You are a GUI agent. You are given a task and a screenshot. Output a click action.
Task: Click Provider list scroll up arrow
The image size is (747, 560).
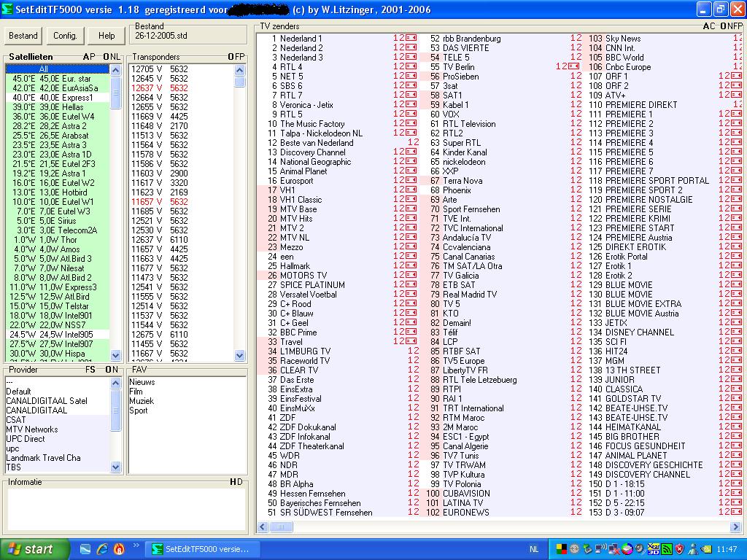pyautogui.click(x=115, y=383)
